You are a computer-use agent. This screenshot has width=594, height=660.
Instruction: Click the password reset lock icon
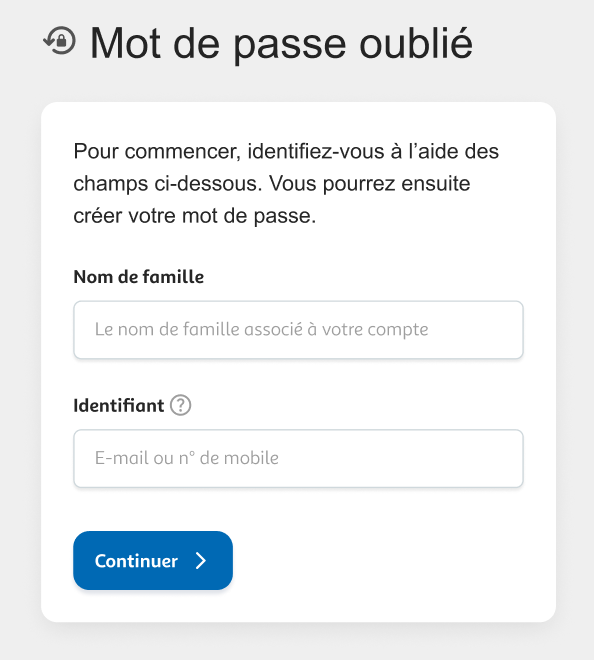pyautogui.click(x=60, y=40)
